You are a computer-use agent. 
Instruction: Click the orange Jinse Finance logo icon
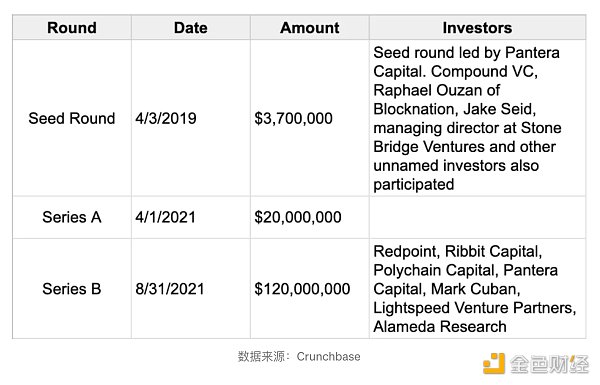pos(494,364)
